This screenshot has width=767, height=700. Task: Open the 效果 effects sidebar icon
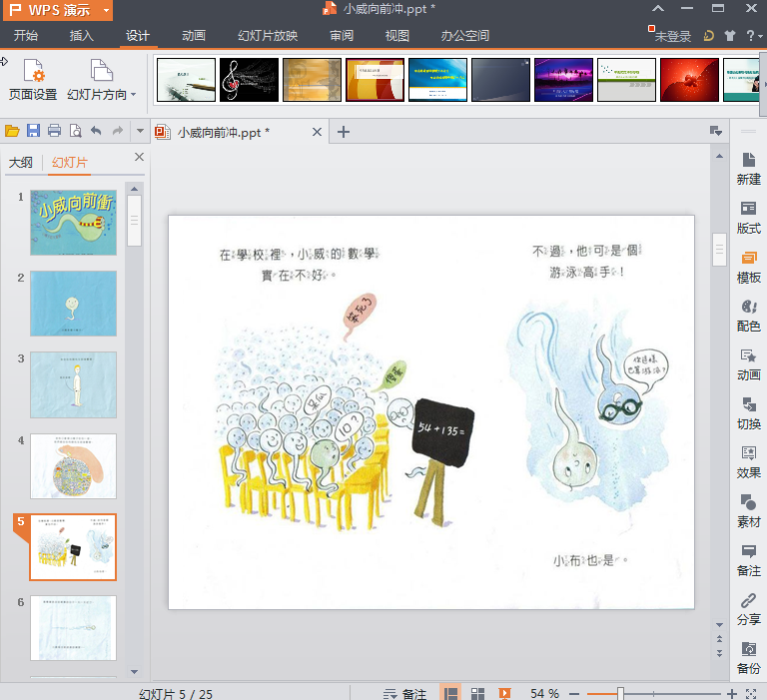pos(748,462)
